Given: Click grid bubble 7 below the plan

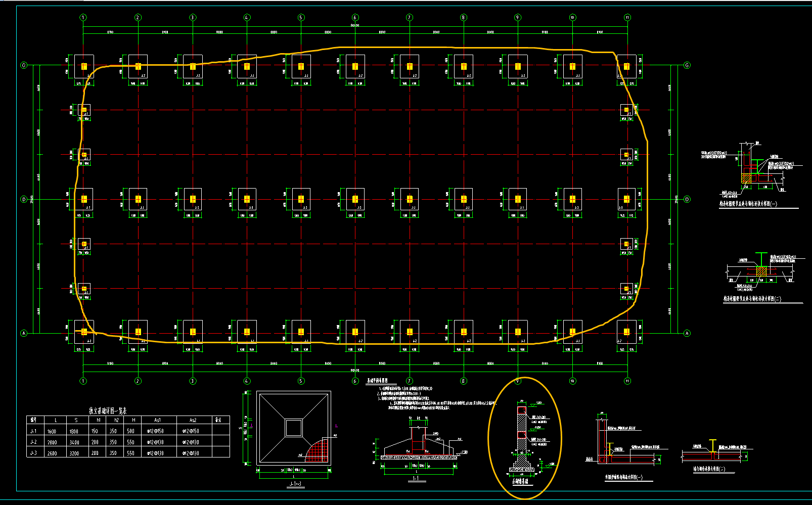Looking at the screenshot, I should (410, 381).
